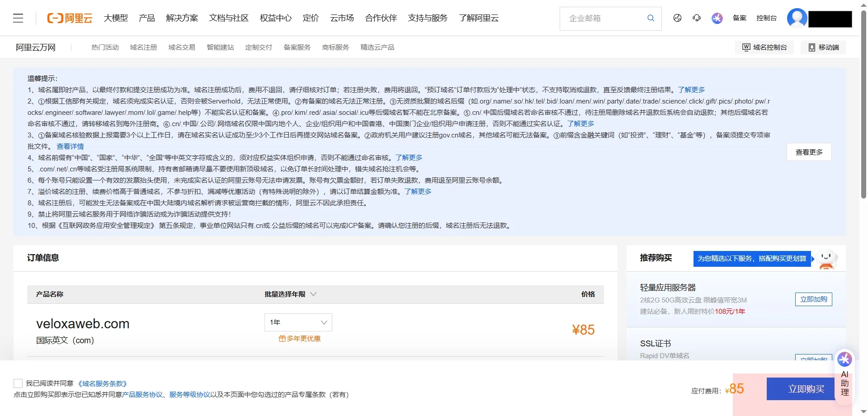Viewport: 868px width, 416px height.
Task: Click the globe language icon
Action: click(677, 18)
